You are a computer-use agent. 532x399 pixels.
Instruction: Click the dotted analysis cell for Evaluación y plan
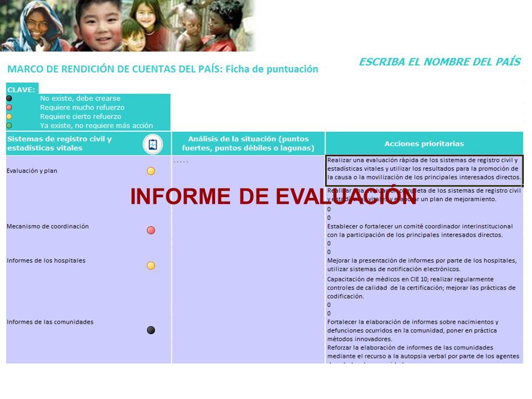click(x=248, y=171)
